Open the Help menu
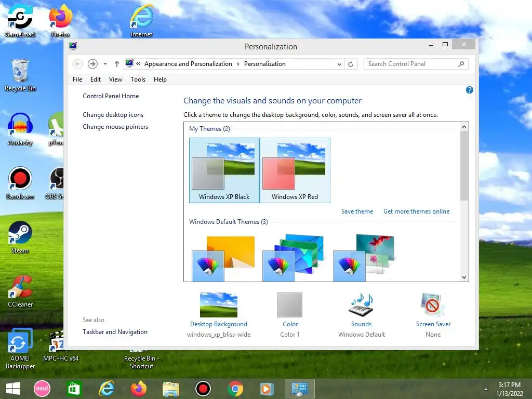The height and width of the screenshot is (399, 532). pos(160,79)
